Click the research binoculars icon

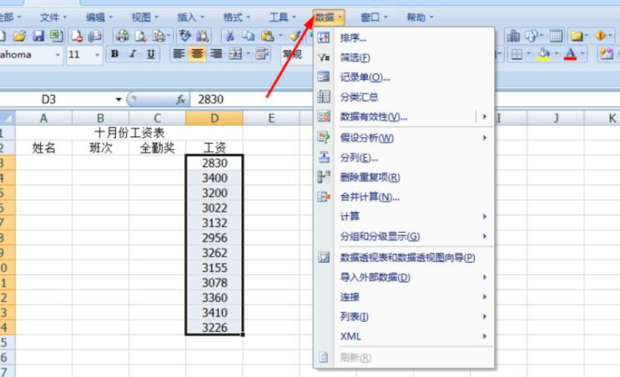[202, 36]
